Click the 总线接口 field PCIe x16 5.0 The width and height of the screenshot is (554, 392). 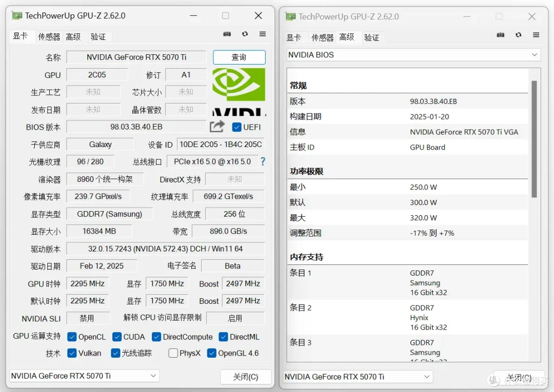coord(212,161)
